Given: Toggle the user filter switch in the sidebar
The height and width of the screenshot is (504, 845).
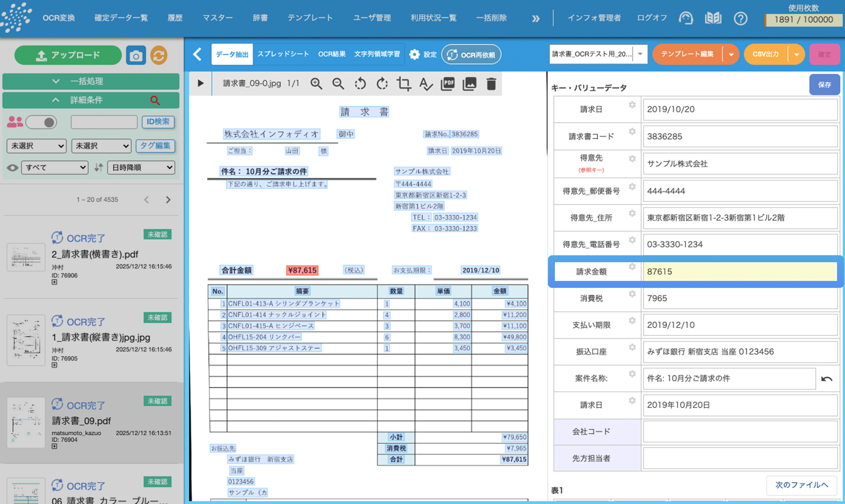Looking at the screenshot, I should (41, 122).
